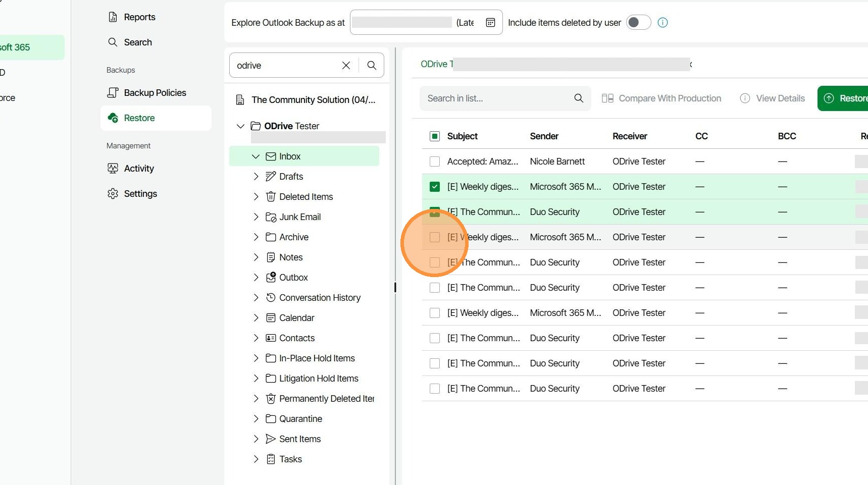Screen dimensions: 868x485
Task: Clear the odrive search text with X
Action: point(346,66)
